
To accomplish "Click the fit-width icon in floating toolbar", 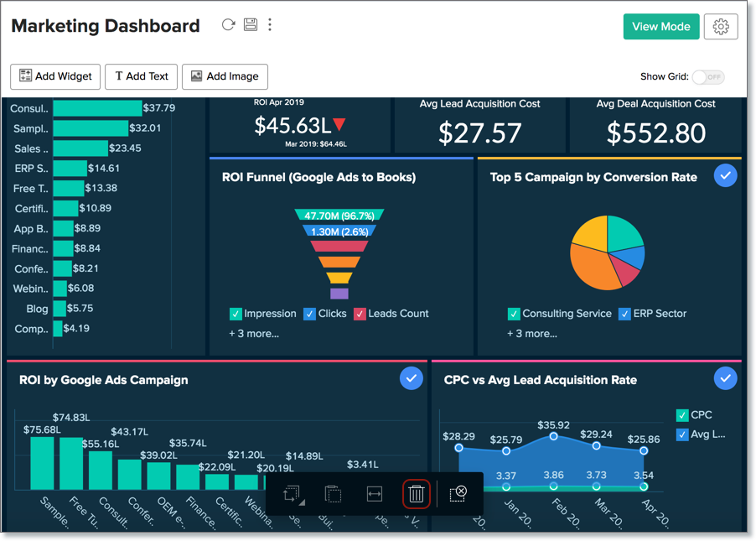I will pyautogui.click(x=373, y=495).
